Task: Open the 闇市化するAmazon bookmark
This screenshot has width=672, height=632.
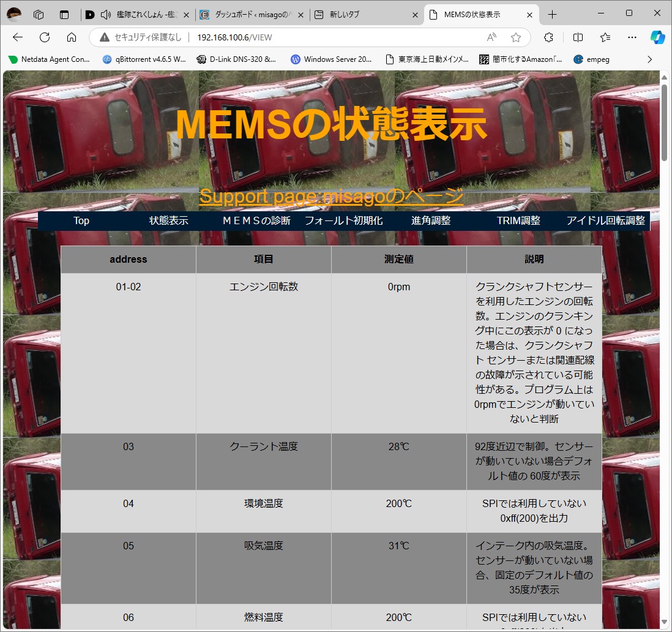Action: [x=521, y=59]
